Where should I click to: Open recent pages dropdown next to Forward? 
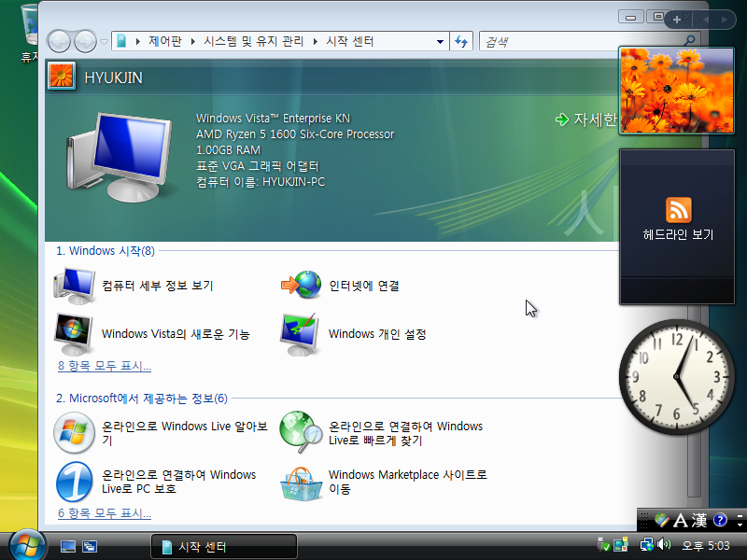pyautogui.click(x=105, y=42)
